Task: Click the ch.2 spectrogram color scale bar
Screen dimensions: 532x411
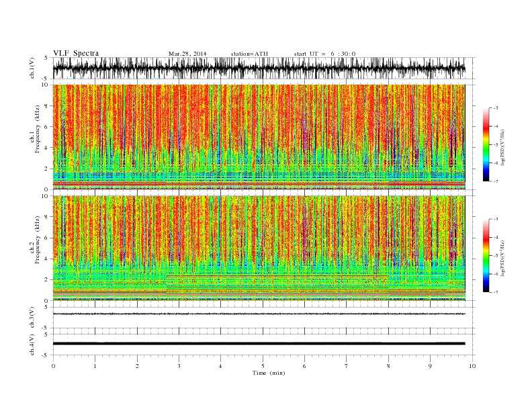Action: 486,256
